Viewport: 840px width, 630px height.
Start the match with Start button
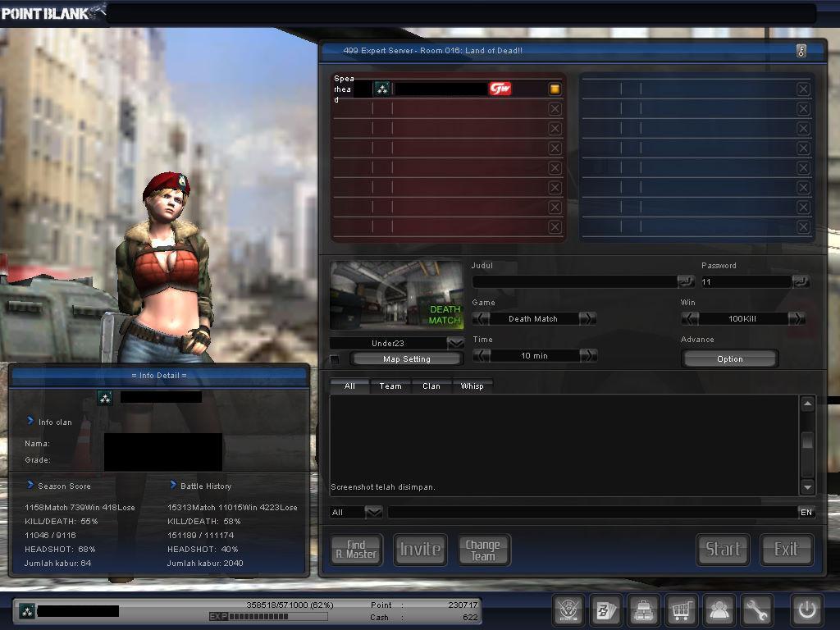723,550
